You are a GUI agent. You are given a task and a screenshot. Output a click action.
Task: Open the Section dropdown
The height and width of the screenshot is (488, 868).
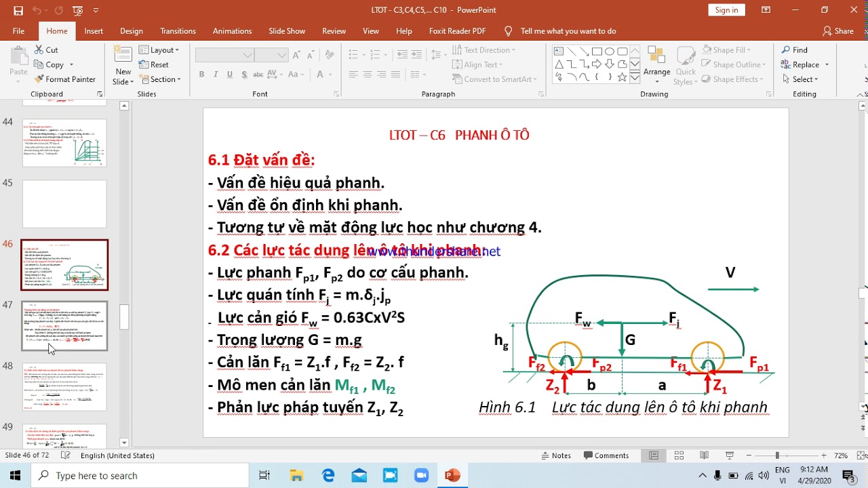(160, 79)
